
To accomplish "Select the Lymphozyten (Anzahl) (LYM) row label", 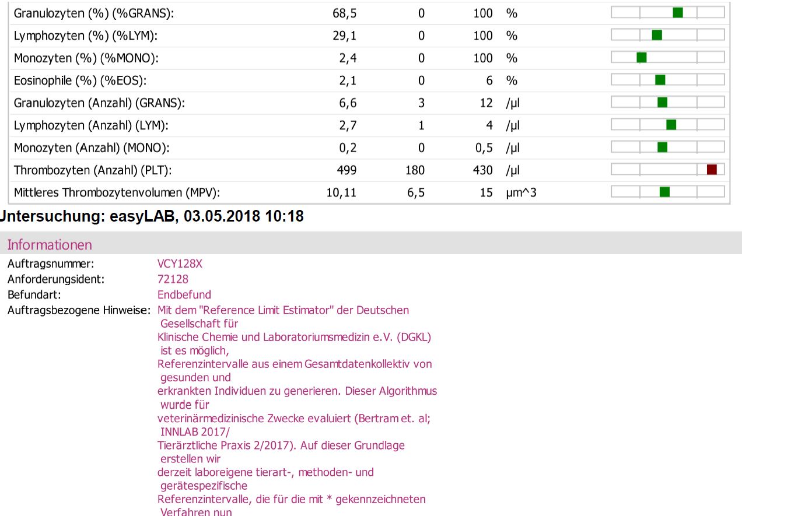I will pyautogui.click(x=91, y=126).
